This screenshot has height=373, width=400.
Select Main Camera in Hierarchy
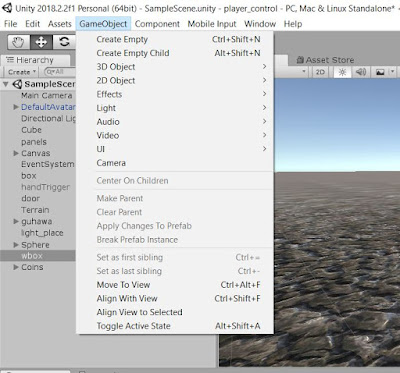point(46,96)
